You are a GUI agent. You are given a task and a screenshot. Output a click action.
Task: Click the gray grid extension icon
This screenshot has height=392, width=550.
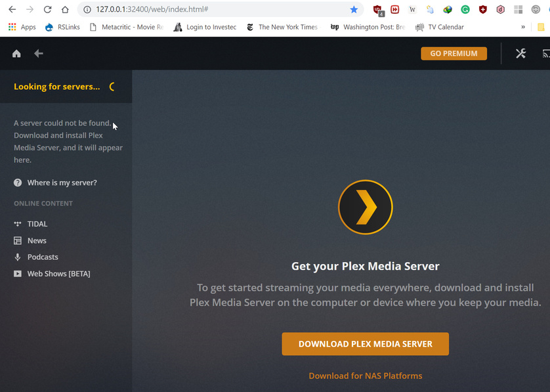tap(518, 9)
